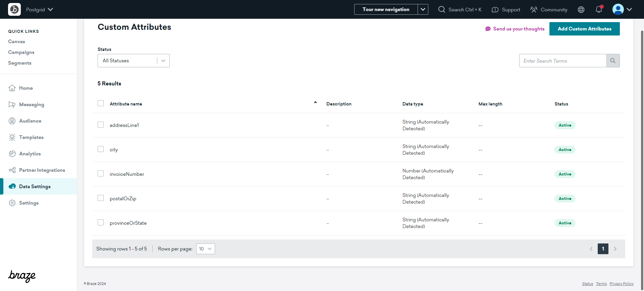Open Audience in the sidebar
The height and width of the screenshot is (291, 644).
click(30, 121)
